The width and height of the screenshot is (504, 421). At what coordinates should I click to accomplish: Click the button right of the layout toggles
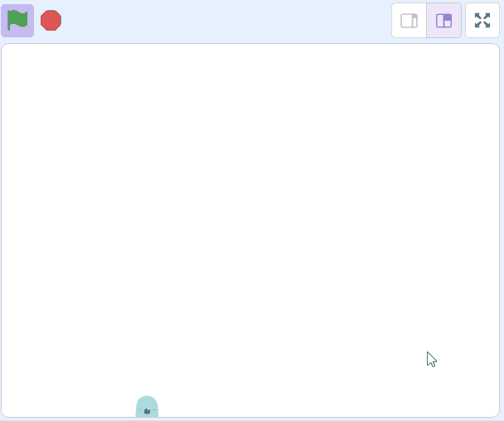[x=482, y=21]
